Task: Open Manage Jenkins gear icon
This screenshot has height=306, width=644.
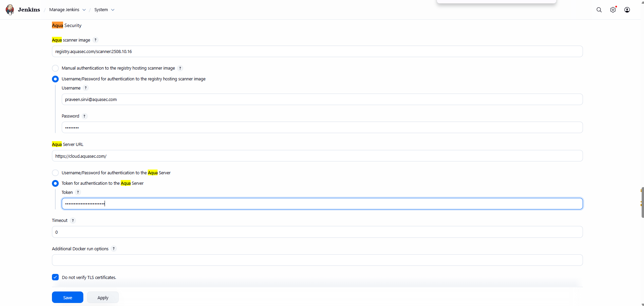Action: [613, 10]
